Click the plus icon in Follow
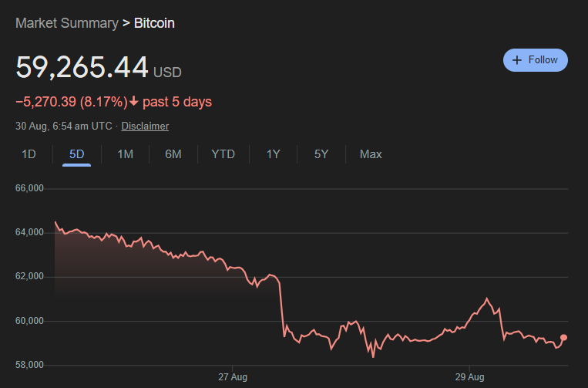This screenshot has height=388, width=588. pos(517,60)
